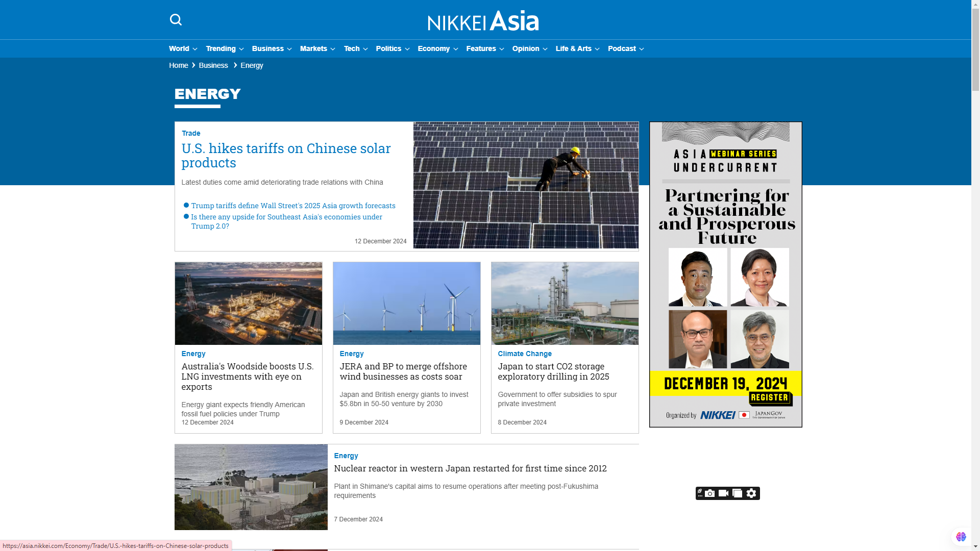
Task: Click the Register button in webinar ad
Action: pos(769,397)
